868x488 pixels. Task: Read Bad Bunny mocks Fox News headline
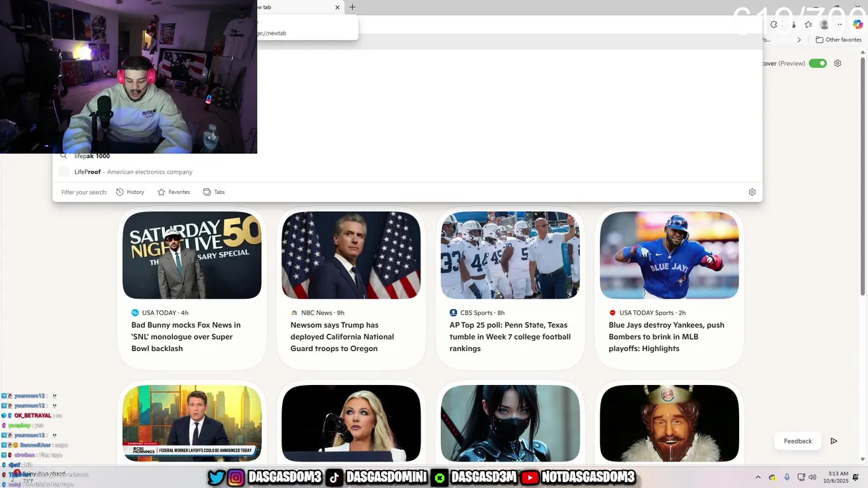coord(186,336)
